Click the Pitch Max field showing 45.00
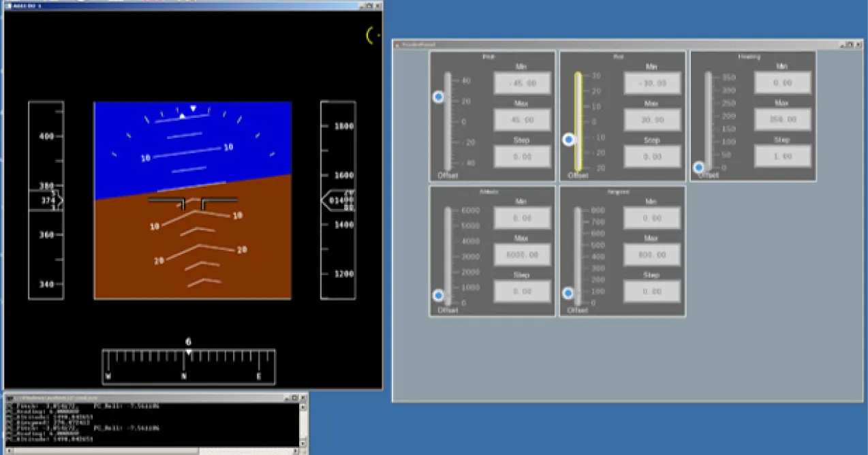This screenshot has height=455, width=868. (522, 120)
